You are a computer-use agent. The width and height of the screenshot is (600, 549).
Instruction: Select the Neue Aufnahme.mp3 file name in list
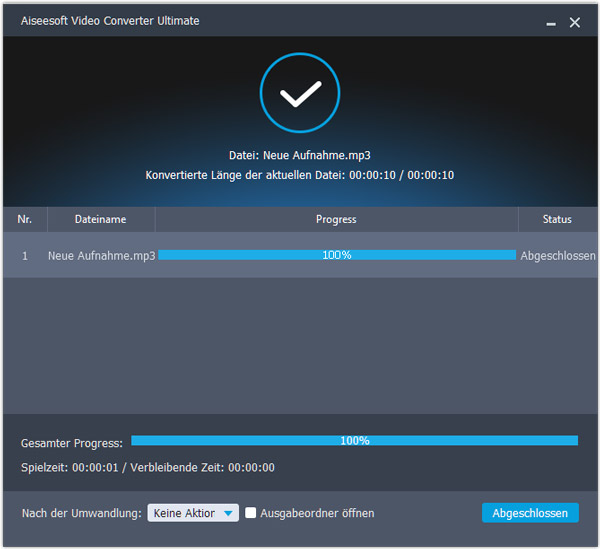coord(101,255)
